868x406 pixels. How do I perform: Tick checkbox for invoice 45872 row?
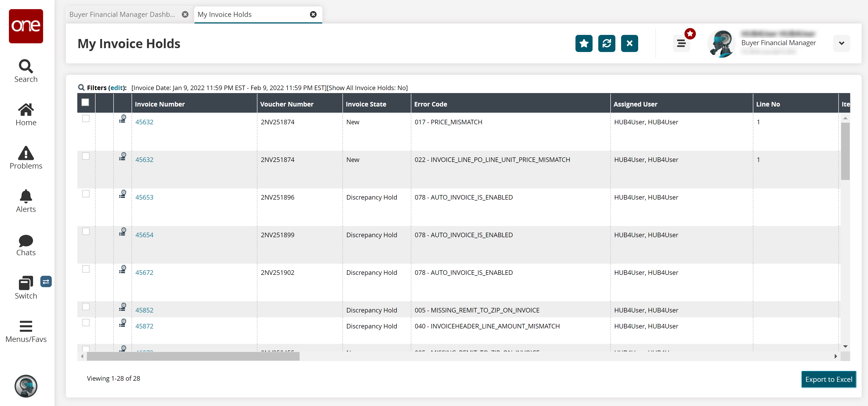point(86,323)
